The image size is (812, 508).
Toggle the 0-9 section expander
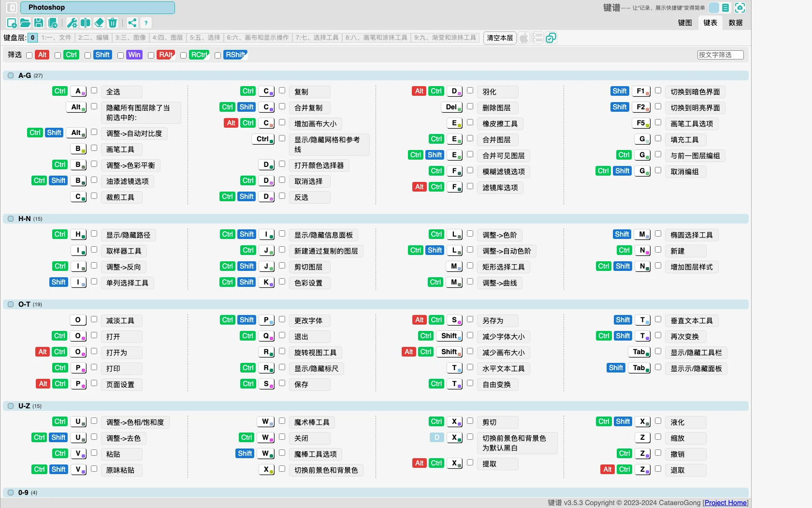tap(11, 493)
